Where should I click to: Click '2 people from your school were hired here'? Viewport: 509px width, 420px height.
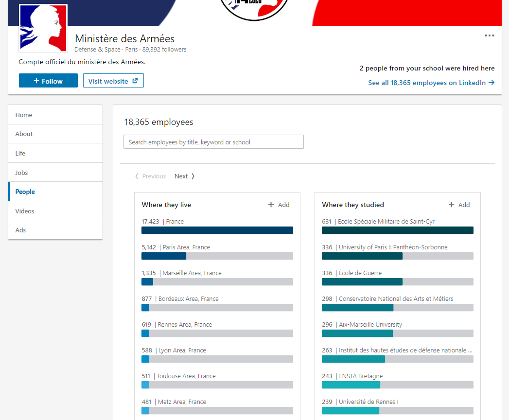[x=427, y=68]
